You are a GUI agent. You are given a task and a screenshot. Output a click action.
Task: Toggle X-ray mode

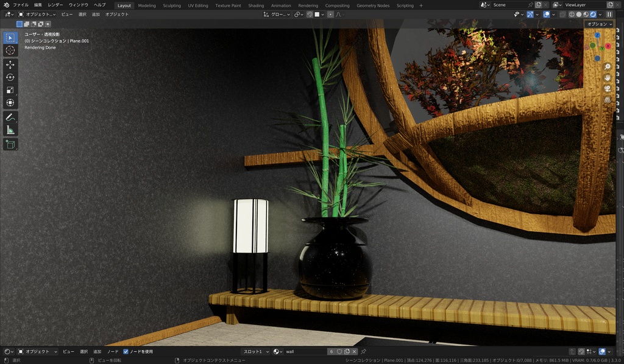click(562, 15)
